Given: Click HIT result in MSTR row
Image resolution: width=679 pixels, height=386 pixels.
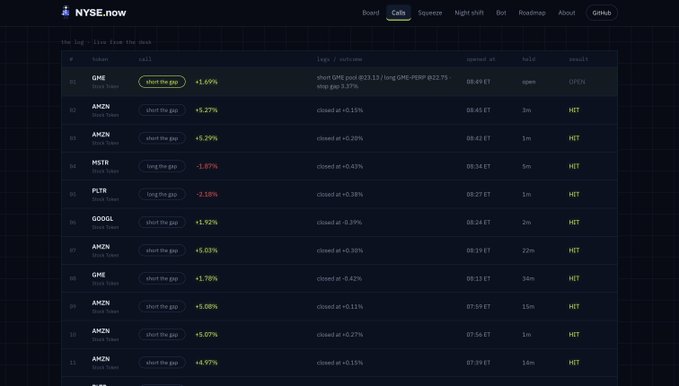Looking at the screenshot, I should pos(574,166).
